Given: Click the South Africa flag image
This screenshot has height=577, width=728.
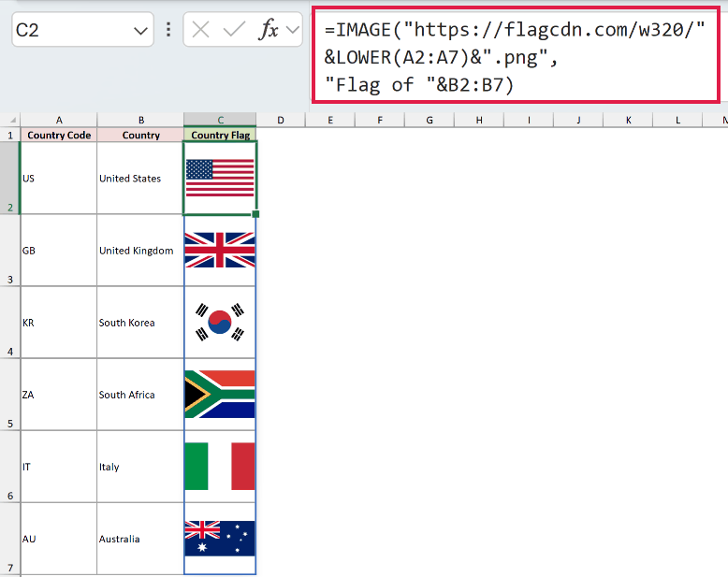Looking at the screenshot, I should point(220,395).
